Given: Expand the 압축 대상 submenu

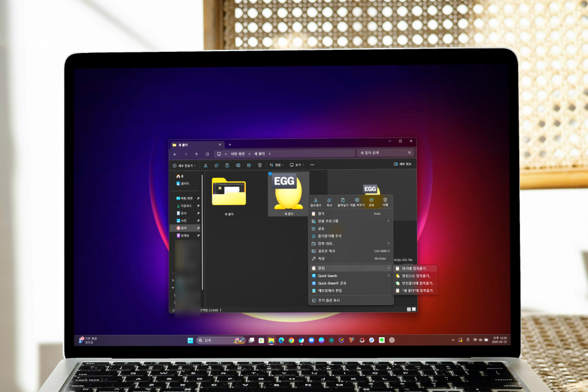Looking at the screenshot, I should pyautogui.click(x=388, y=243).
